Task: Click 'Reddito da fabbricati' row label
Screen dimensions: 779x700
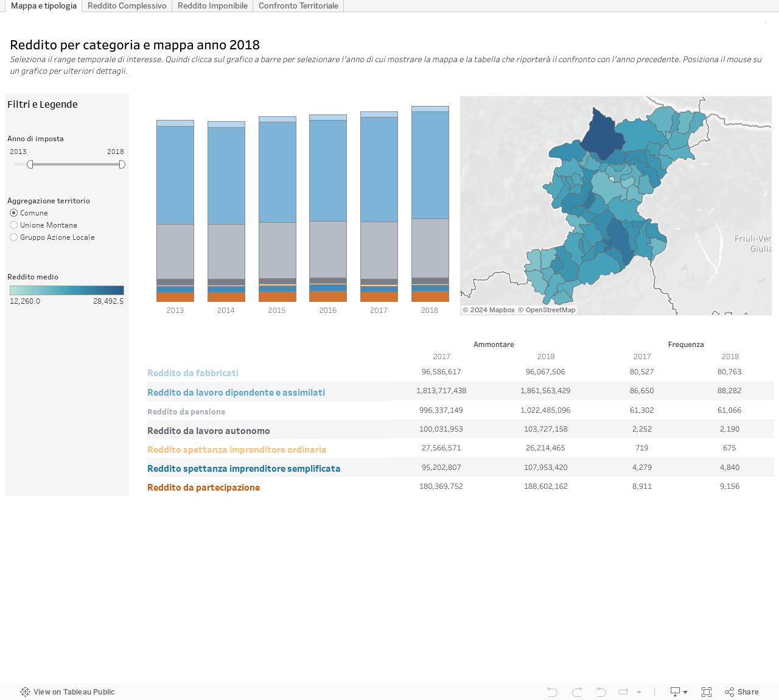Action: point(193,373)
